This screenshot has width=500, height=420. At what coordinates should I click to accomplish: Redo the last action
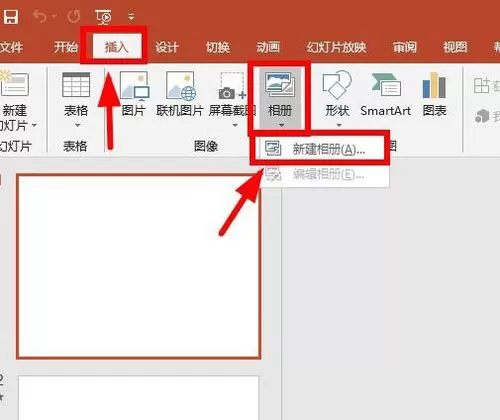74,16
